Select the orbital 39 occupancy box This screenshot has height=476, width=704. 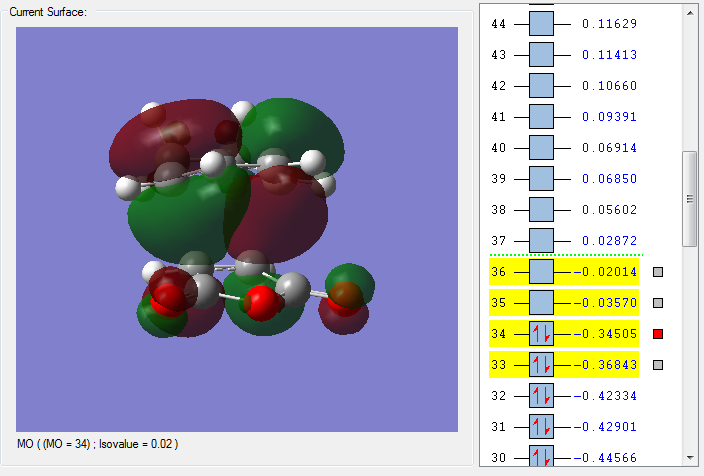541,179
